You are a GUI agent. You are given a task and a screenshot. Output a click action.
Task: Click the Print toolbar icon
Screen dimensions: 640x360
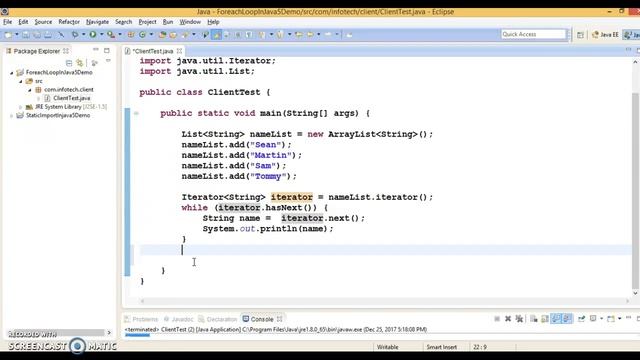click(48, 35)
